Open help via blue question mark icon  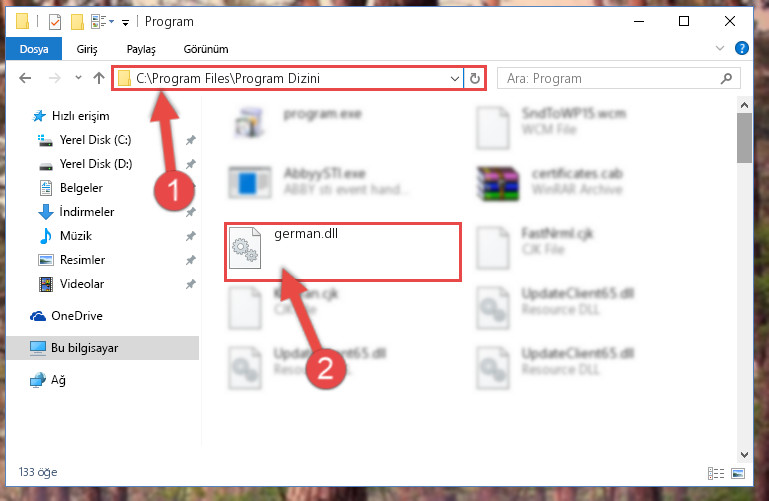tap(742, 49)
